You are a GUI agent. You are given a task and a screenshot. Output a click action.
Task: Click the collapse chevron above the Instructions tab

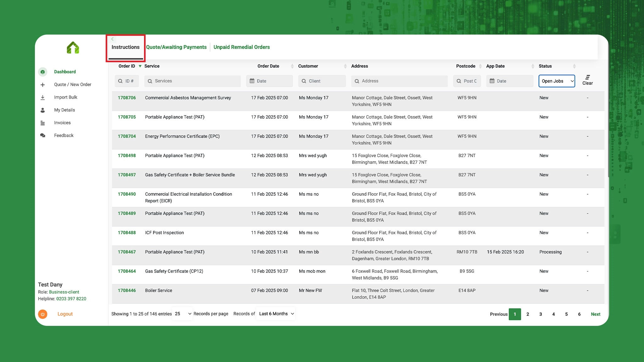pos(112,39)
